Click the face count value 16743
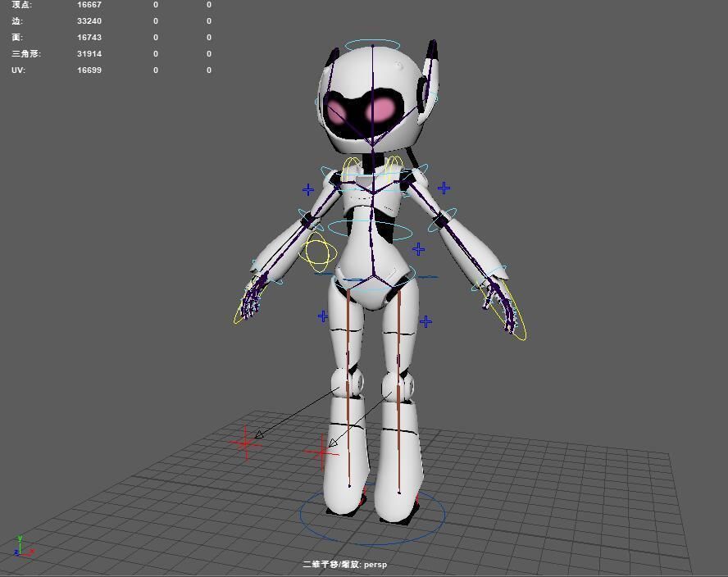Screen dimensions: 728x577 tap(89, 37)
